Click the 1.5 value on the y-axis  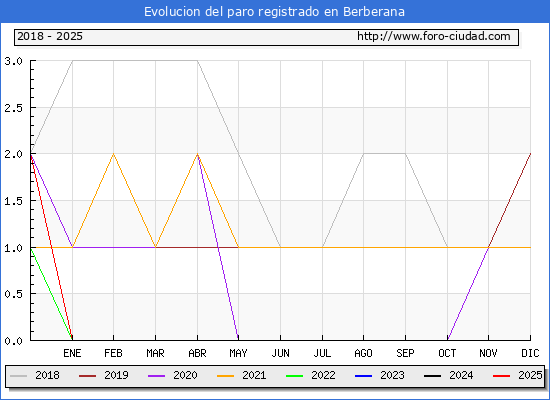pyautogui.click(x=13, y=201)
